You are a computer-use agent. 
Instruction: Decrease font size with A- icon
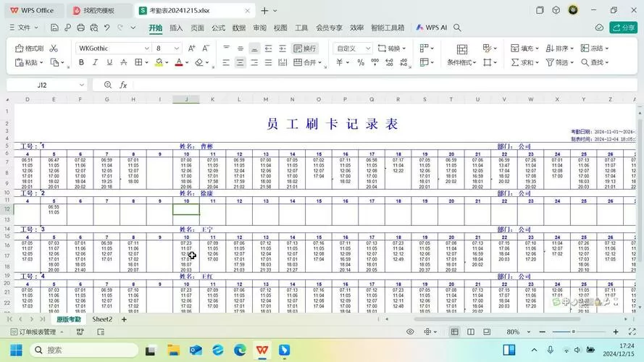tap(206, 49)
